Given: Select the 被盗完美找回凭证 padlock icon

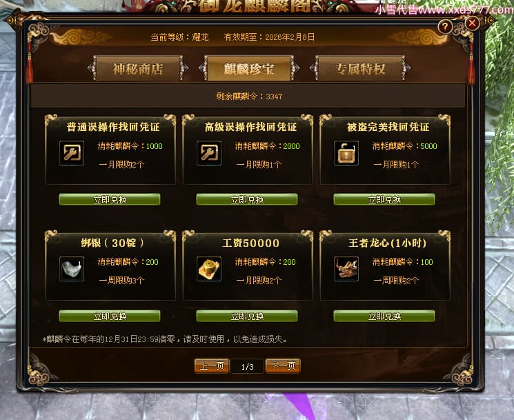Looking at the screenshot, I should (x=346, y=153).
